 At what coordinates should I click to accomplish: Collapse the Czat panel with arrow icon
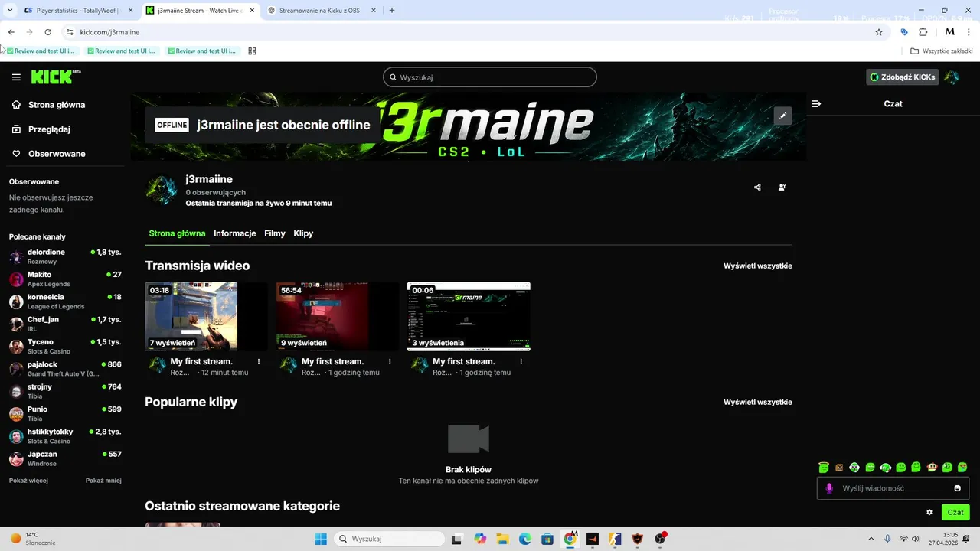point(816,103)
